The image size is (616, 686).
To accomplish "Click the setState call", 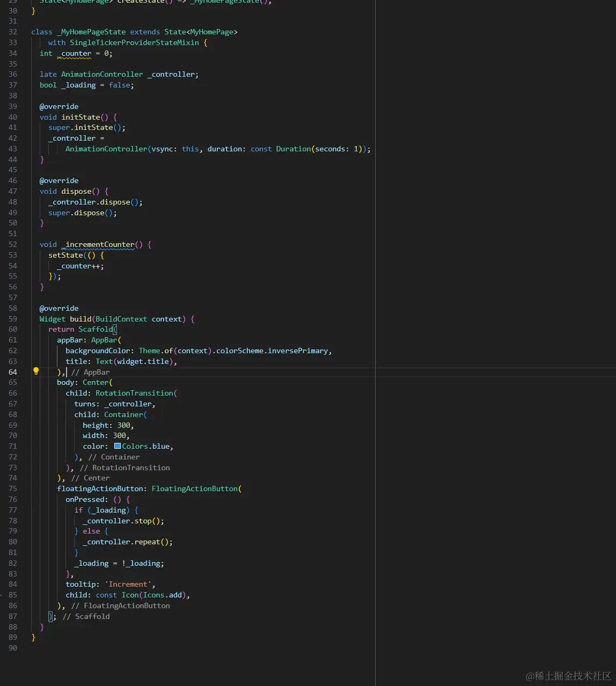I will click(65, 255).
